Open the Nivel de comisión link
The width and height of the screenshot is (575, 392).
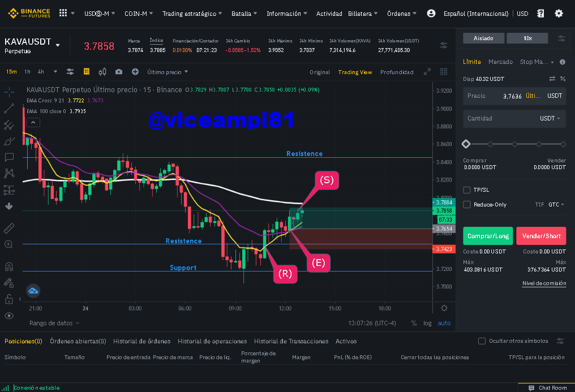tap(544, 283)
